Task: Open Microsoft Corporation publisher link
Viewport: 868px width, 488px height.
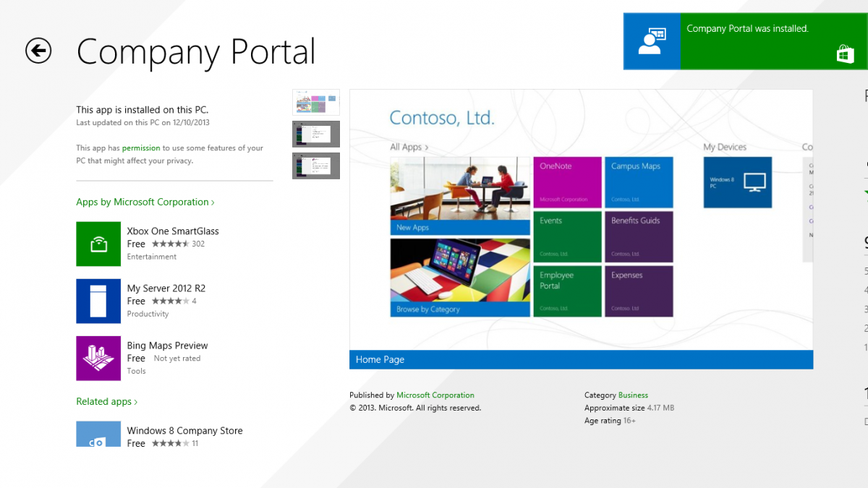Action: pos(435,395)
